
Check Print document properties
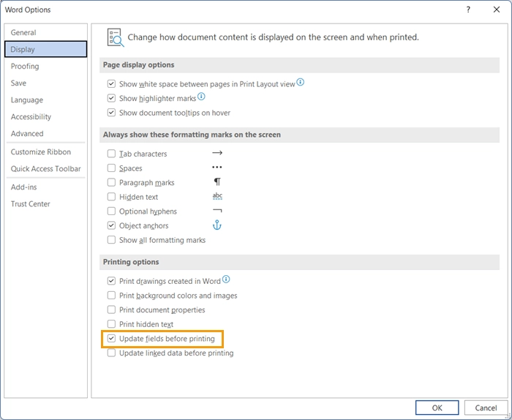click(111, 310)
